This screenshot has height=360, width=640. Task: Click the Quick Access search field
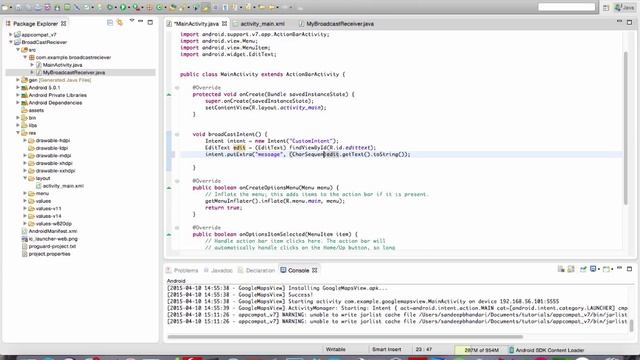tap(567, 7)
